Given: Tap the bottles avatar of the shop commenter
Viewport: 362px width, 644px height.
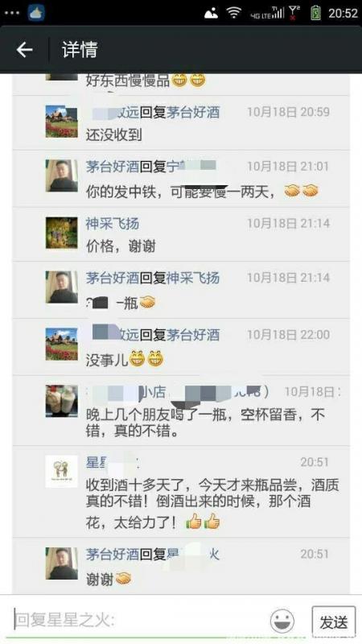Looking at the screenshot, I should coord(62,401).
